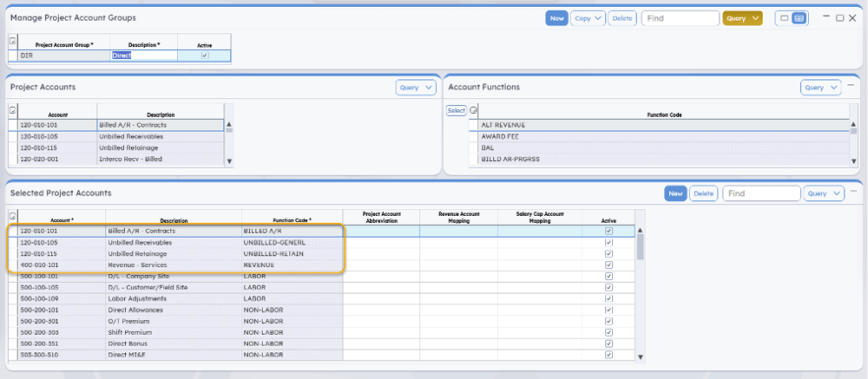
Task: Click select-all icon in Selected Project Accounts table
Action: click(13, 216)
